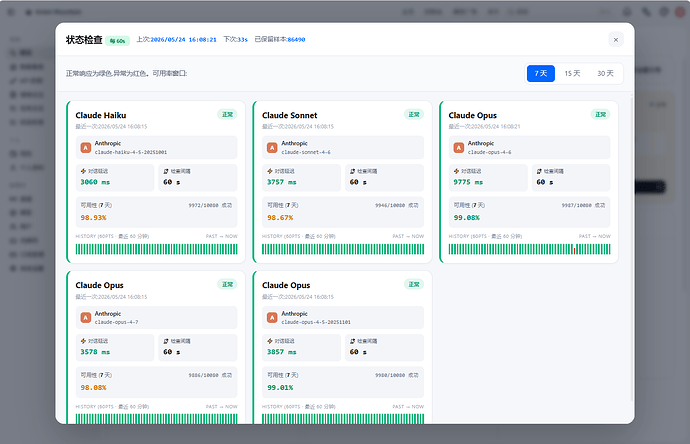Select the claude-haiku-4-5-20251001 model ID text
The width and height of the screenshot is (690, 444).
coord(131,152)
